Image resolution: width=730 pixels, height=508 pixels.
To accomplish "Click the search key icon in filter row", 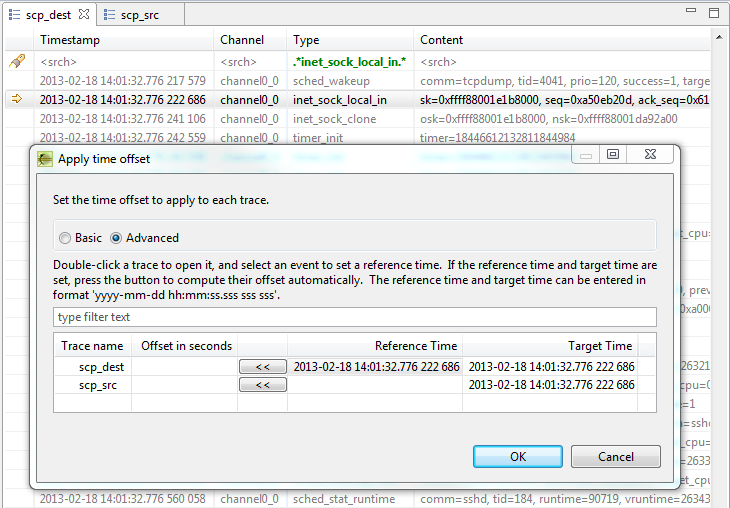I will click(17, 61).
